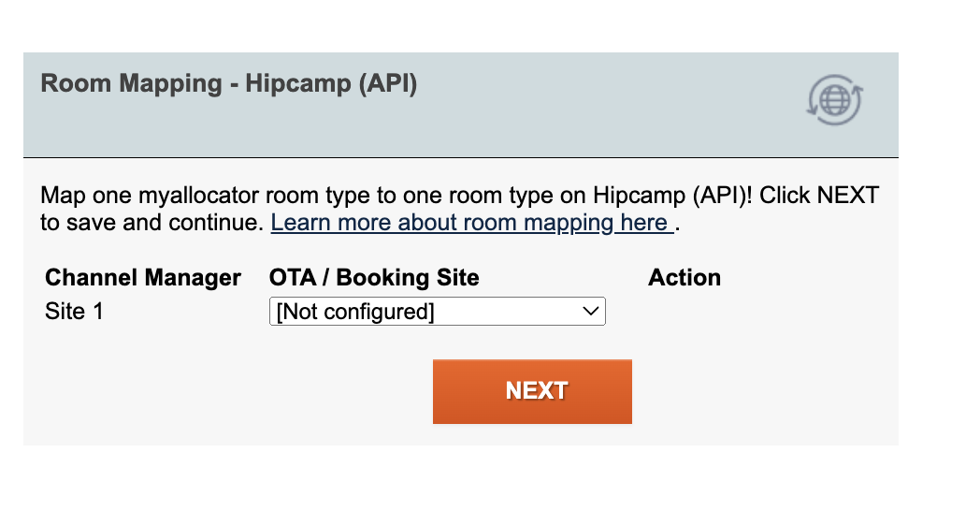This screenshot has height=511, width=980.
Task: Click 'to save and continue' text
Action: [152, 223]
